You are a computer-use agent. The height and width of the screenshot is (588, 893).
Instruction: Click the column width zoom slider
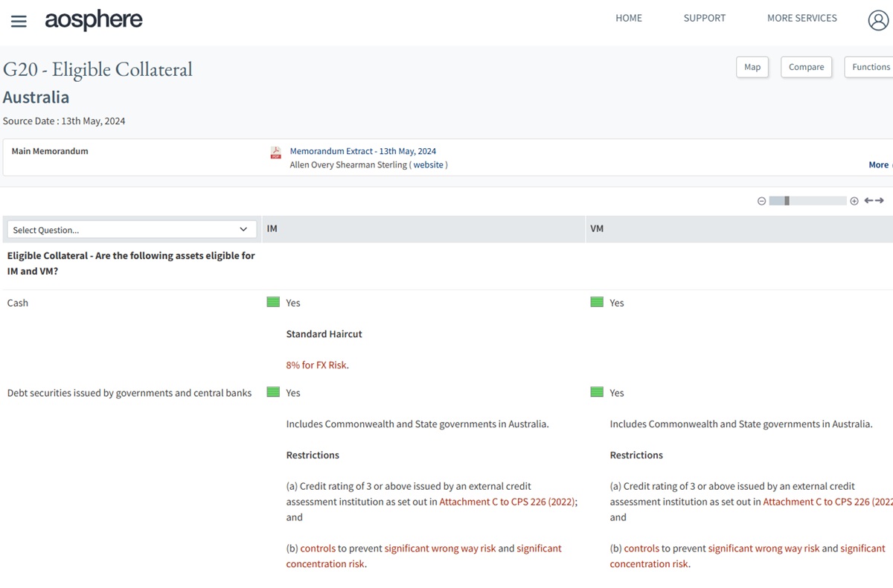(807, 201)
